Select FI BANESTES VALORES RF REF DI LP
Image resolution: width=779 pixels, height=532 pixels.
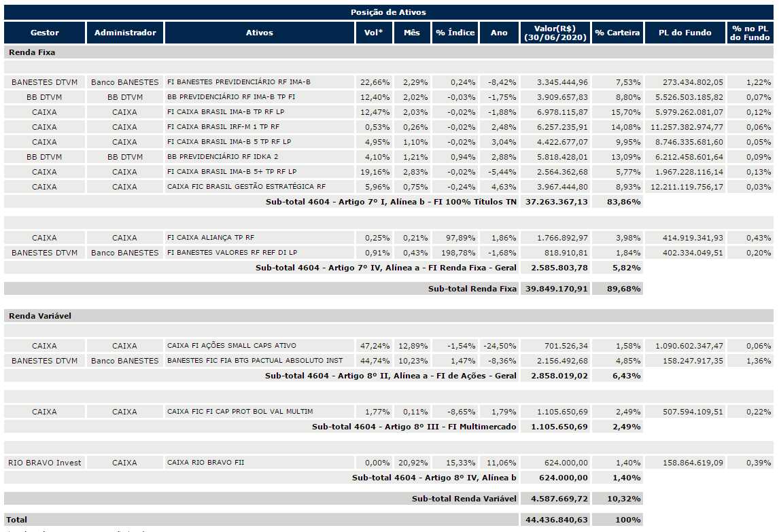point(232,252)
